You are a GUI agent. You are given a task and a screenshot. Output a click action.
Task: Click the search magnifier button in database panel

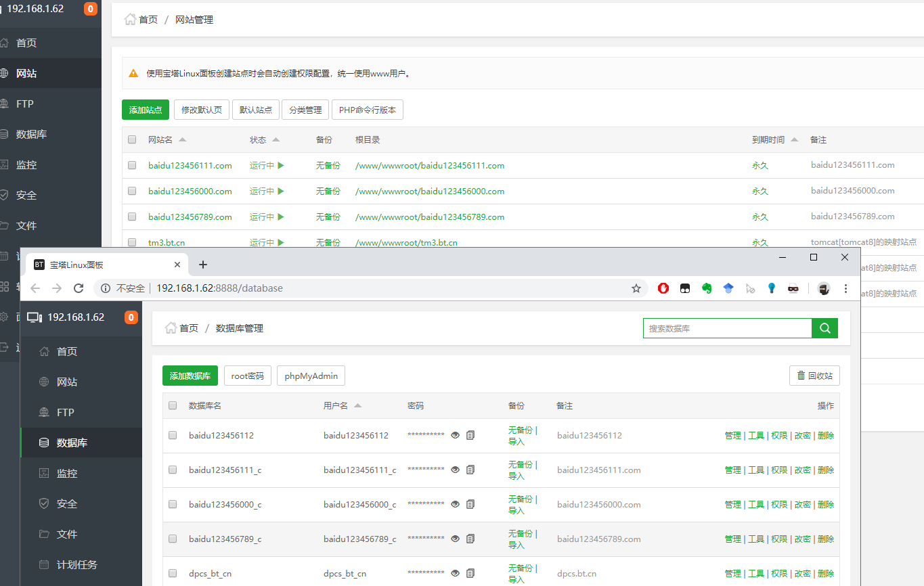coord(824,328)
